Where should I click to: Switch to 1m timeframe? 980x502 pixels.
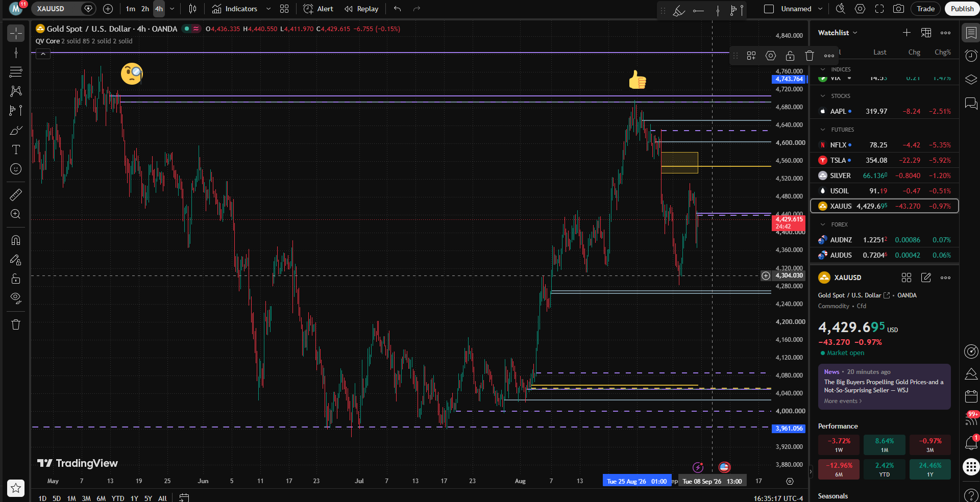click(x=131, y=9)
